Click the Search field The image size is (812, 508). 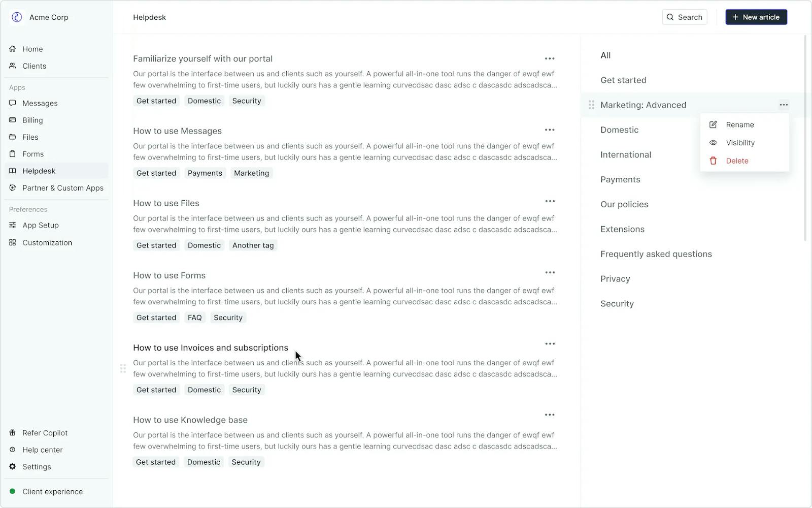click(x=684, y=17)
